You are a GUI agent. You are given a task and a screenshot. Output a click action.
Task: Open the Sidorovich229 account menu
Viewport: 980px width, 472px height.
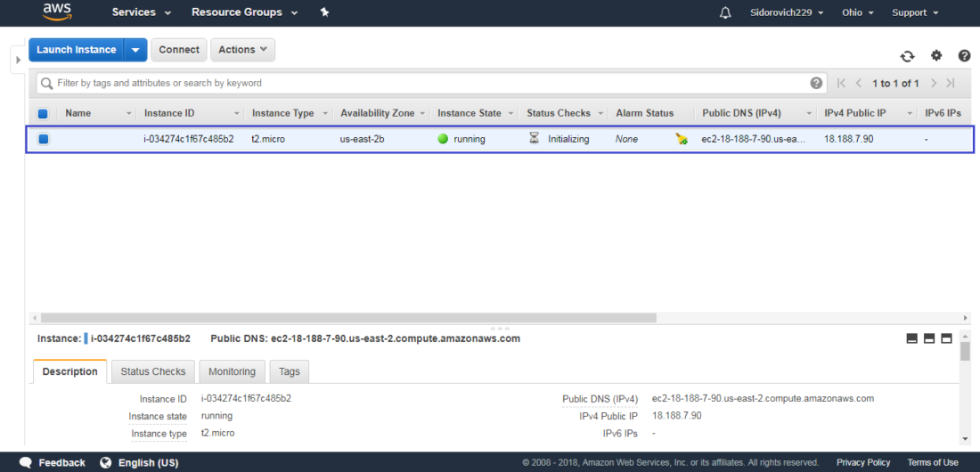787,12
